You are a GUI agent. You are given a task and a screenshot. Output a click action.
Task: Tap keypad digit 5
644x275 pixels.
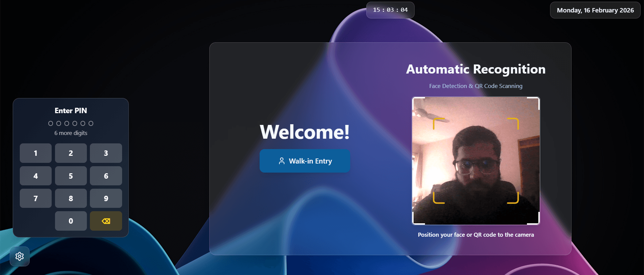[x=71, y=176]
